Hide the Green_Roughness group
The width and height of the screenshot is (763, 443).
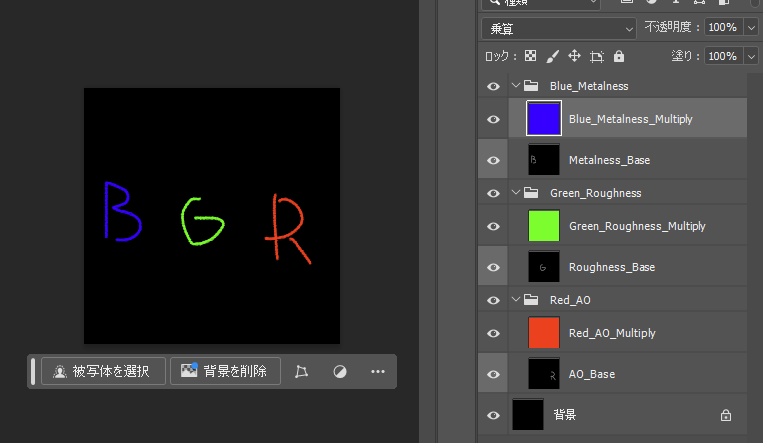tap(493, 193)
